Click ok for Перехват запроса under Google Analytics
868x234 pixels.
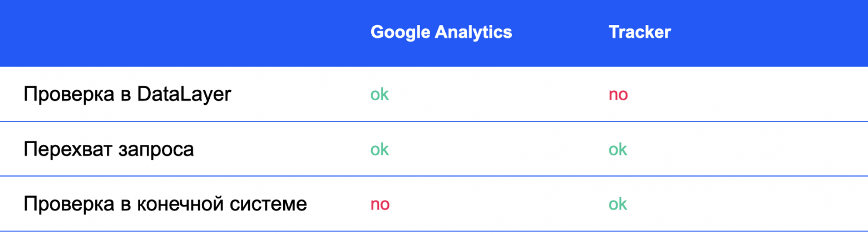(379, 149)
